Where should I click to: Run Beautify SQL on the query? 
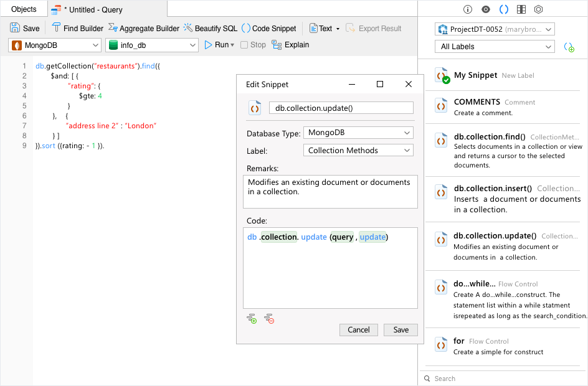(211, 28)
